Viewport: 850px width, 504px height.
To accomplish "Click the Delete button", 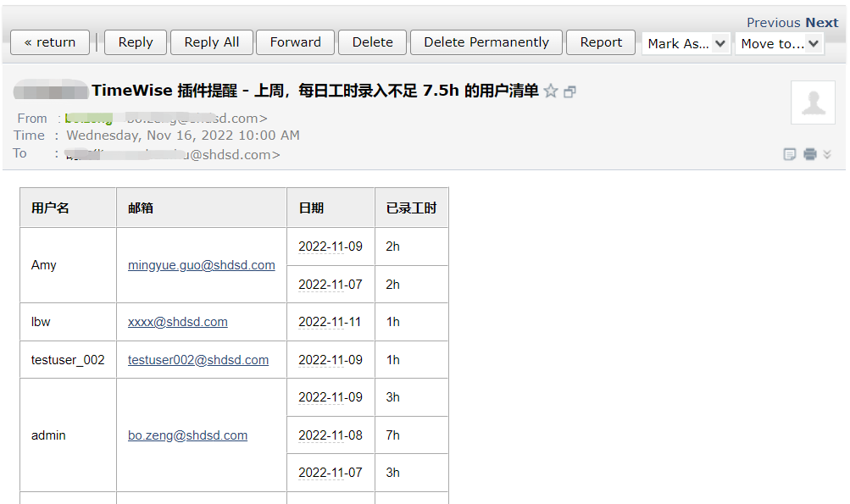I will (373, 42).
